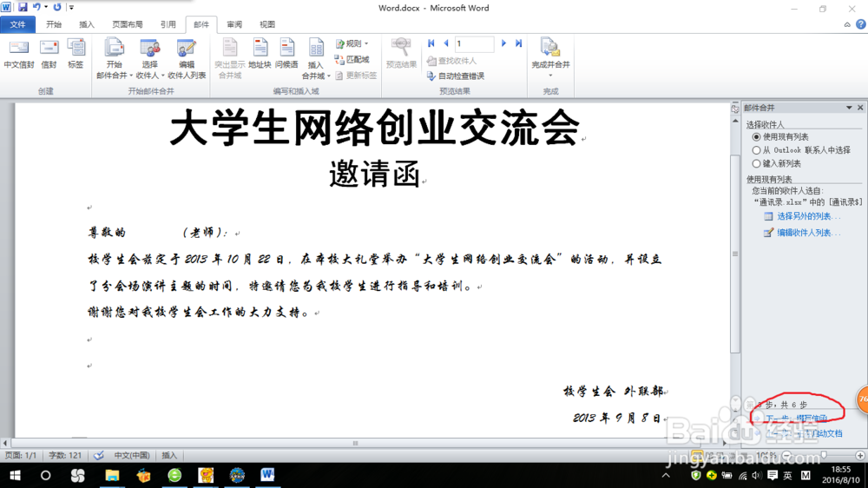Create an envelope with 信封 button
868x488 pixels.
tap(49, 55)
